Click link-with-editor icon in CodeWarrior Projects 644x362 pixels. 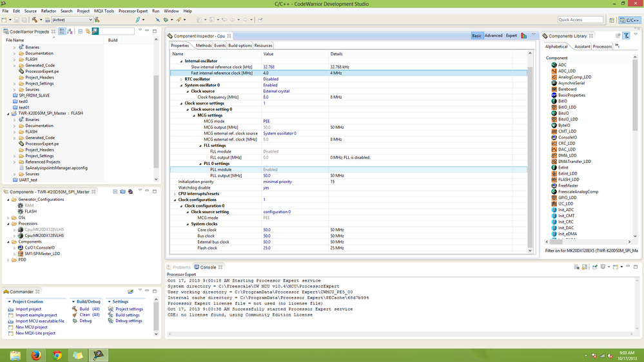click(x=88, y=31)
